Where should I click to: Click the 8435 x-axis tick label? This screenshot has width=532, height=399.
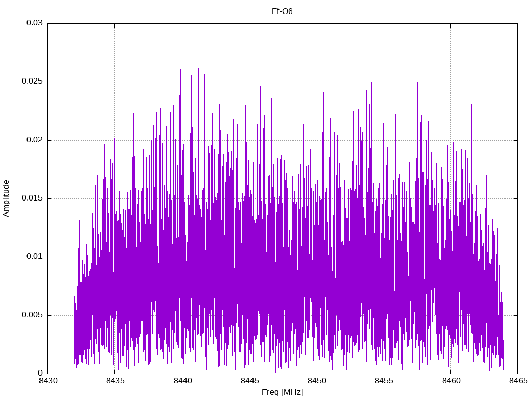pyautogui.click(x=115, y=381)
